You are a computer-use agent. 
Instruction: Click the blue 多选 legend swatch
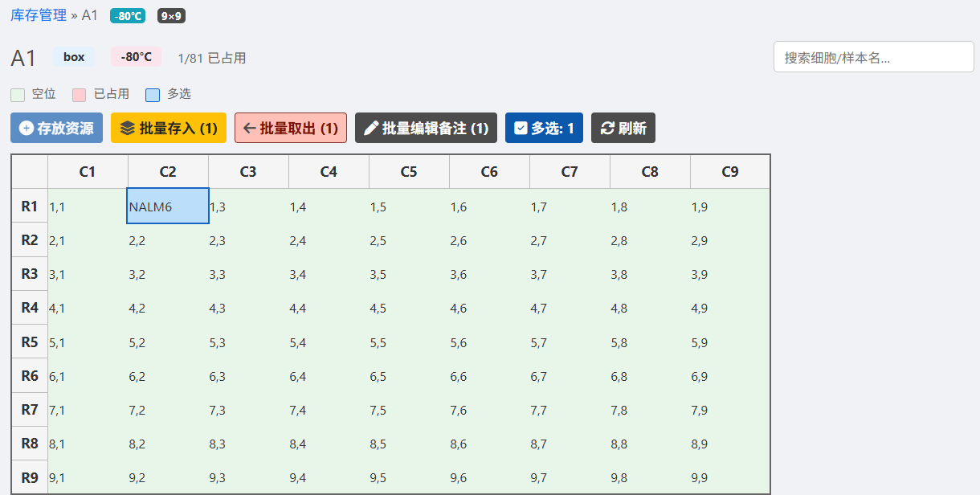(153, 95)
